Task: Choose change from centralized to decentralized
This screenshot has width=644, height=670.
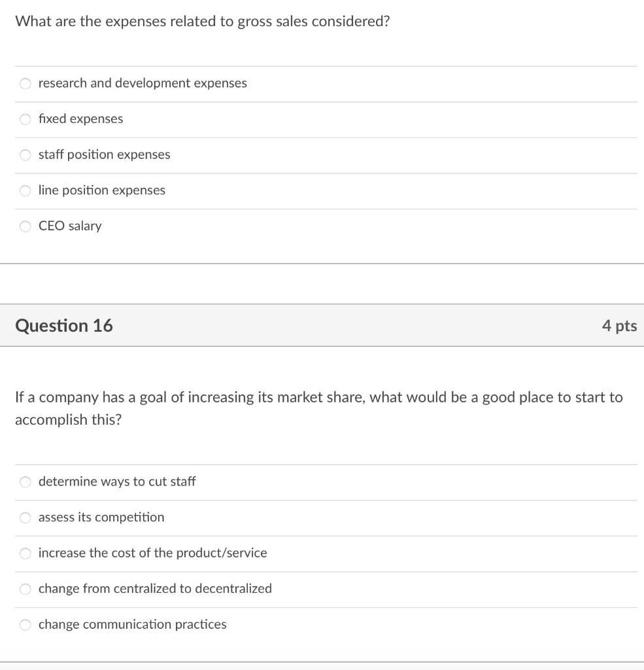Action: pos(25,588)
